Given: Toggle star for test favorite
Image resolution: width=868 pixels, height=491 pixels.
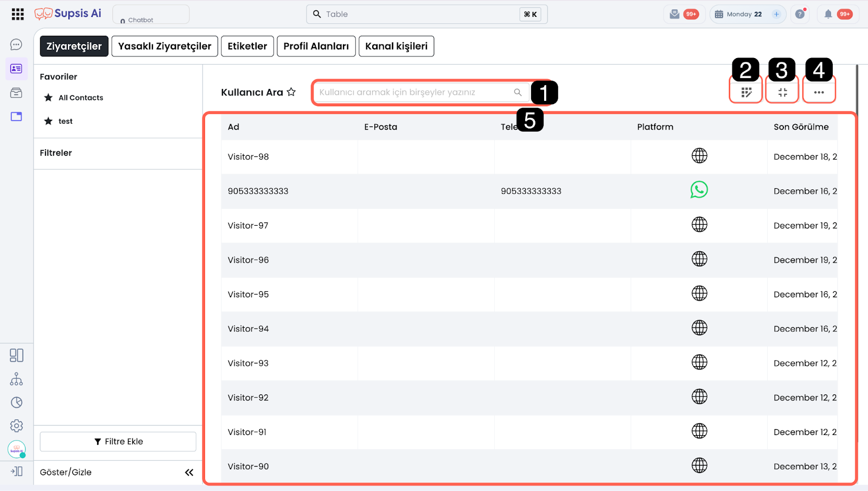Looking at the screenshot, I should pyautogui.click(x=48, y=121).
